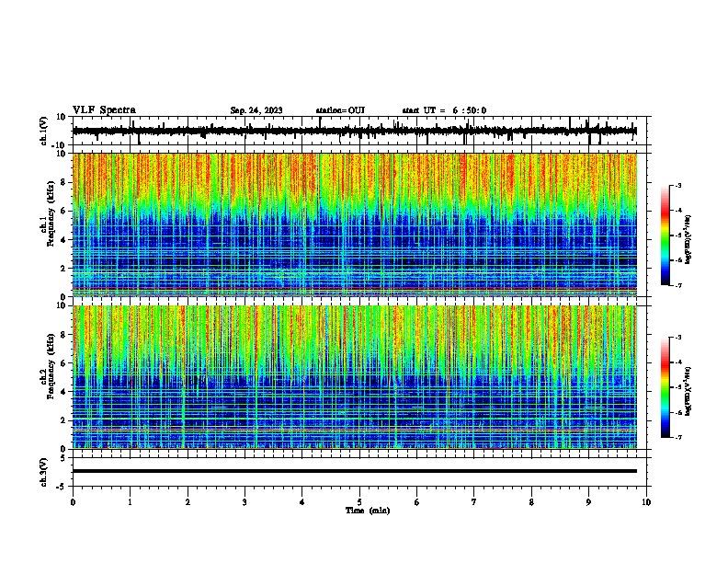
Task: Click the "VLF Spectra" title text
Action: 104,110
